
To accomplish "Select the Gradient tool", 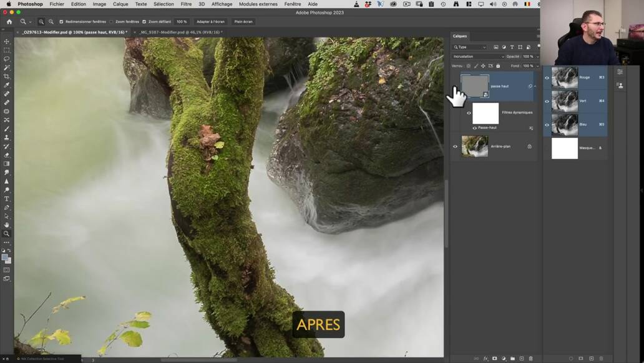I will [7, 164].
